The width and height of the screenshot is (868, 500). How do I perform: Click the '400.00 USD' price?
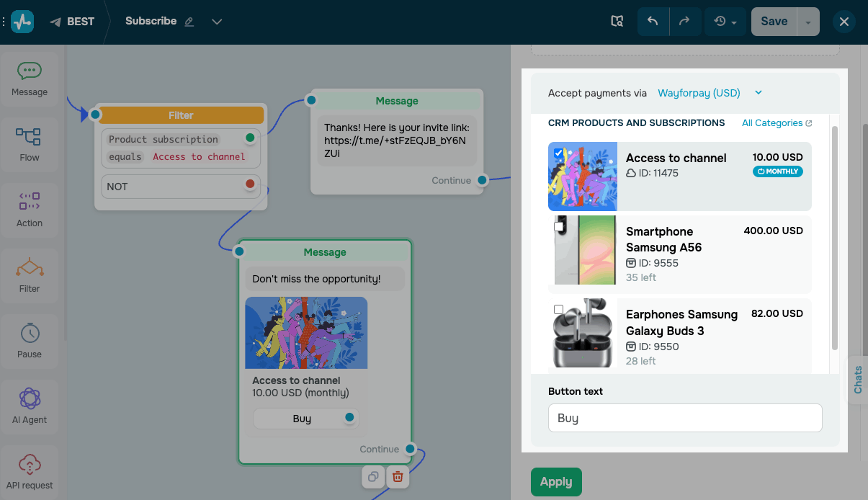pyautogui.click(x=773, y=231)
